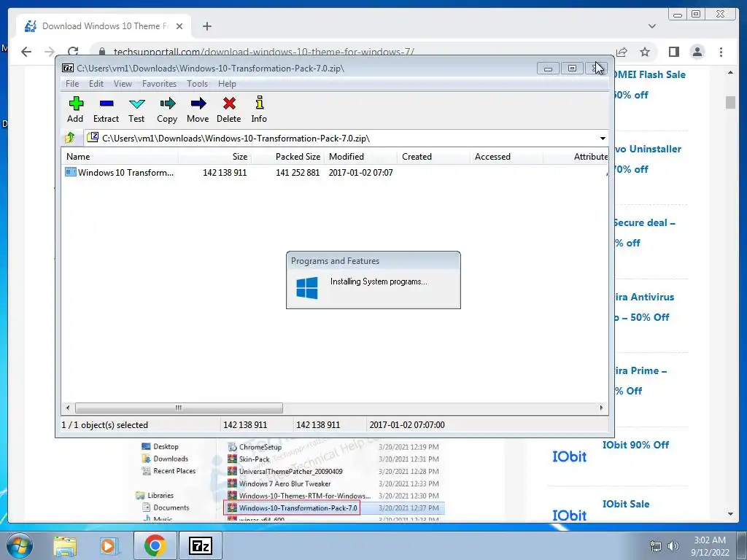This screenshot has height=560, width=747.
Task: Switch to Chrome on the taskbar
Action: coord(155,545)
